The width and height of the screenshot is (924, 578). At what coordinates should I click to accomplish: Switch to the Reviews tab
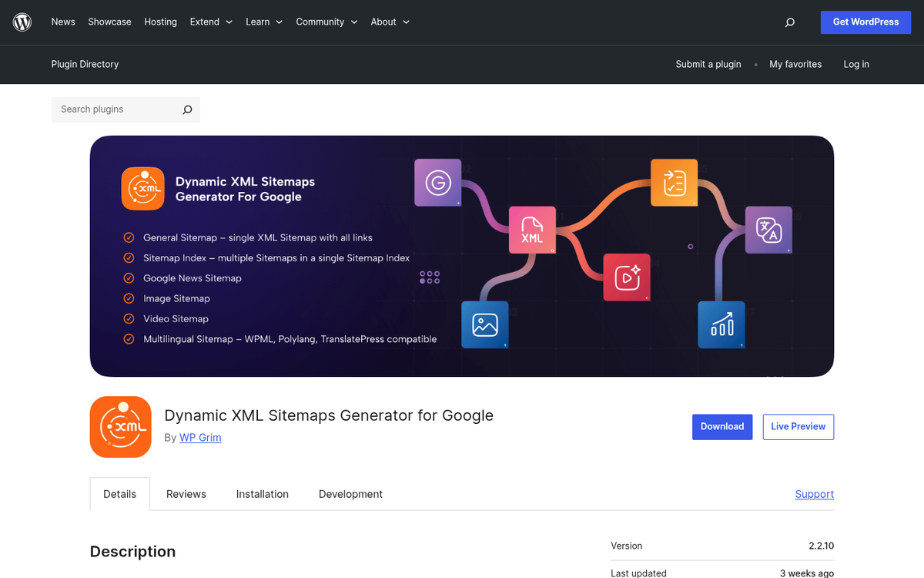tap(186, 494)
